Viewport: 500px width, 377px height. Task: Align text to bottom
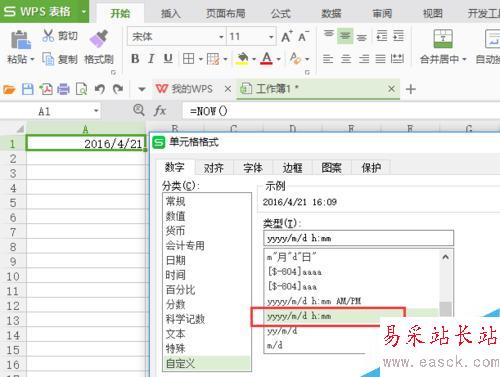click(x=362, y=37)
